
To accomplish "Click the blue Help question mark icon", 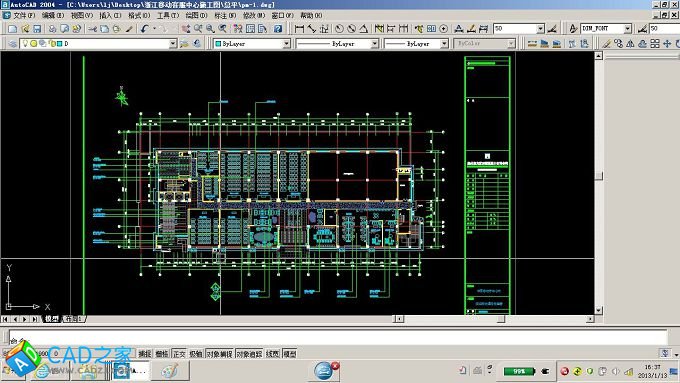I will point(278,29).
